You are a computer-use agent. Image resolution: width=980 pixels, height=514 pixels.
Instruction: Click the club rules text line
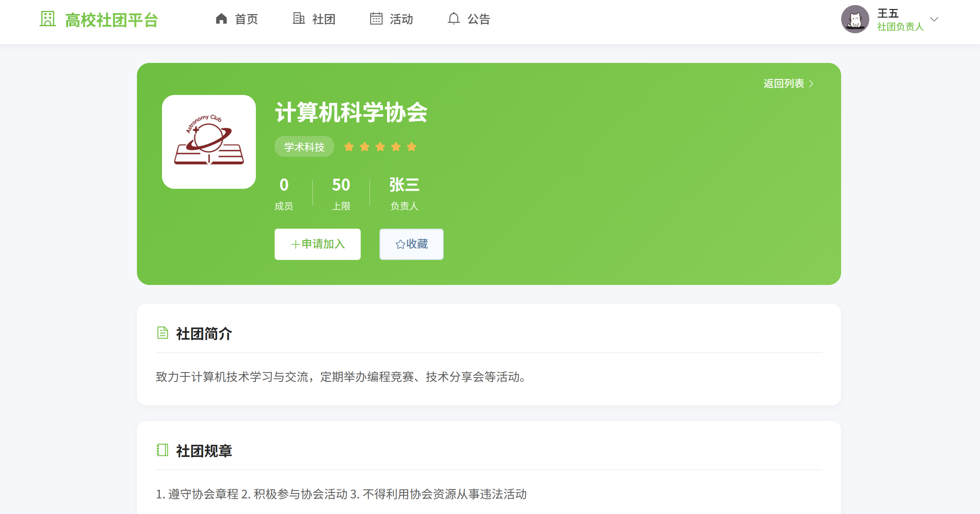click(x=342, y=494)
